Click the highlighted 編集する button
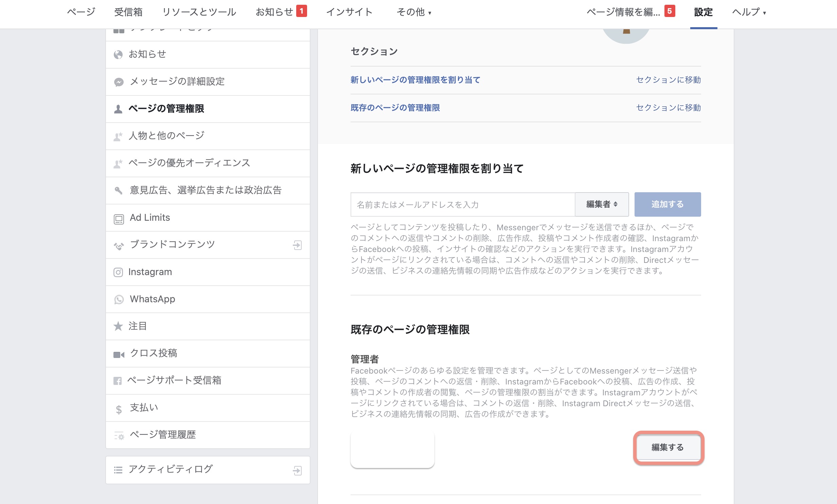This screenshot has width=837, height=504. point(668,447)
